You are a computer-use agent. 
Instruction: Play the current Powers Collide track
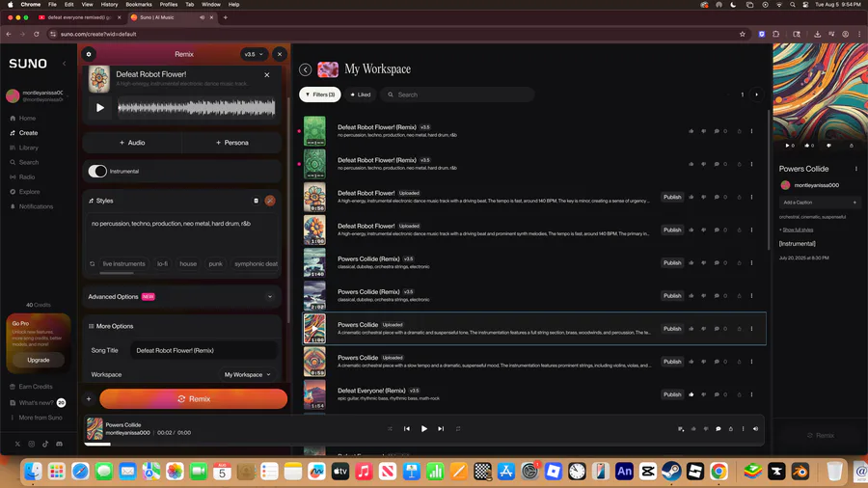tap(424, 429)
